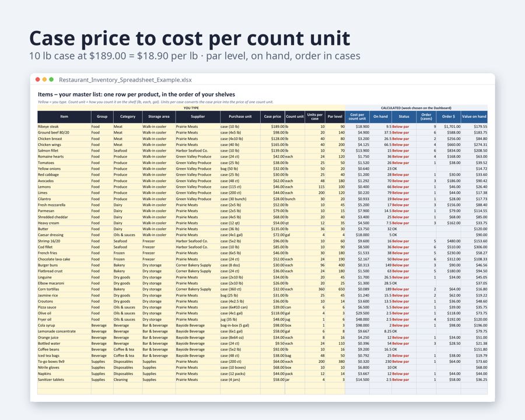Select the 'Units per case' column header

click(x=315, y=117)
